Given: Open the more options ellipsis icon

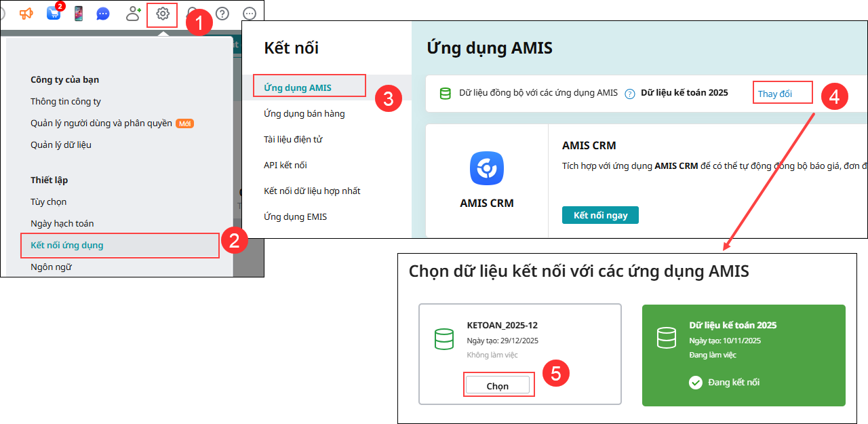Looking at the screenshot, I should click(x=250, y=14).
